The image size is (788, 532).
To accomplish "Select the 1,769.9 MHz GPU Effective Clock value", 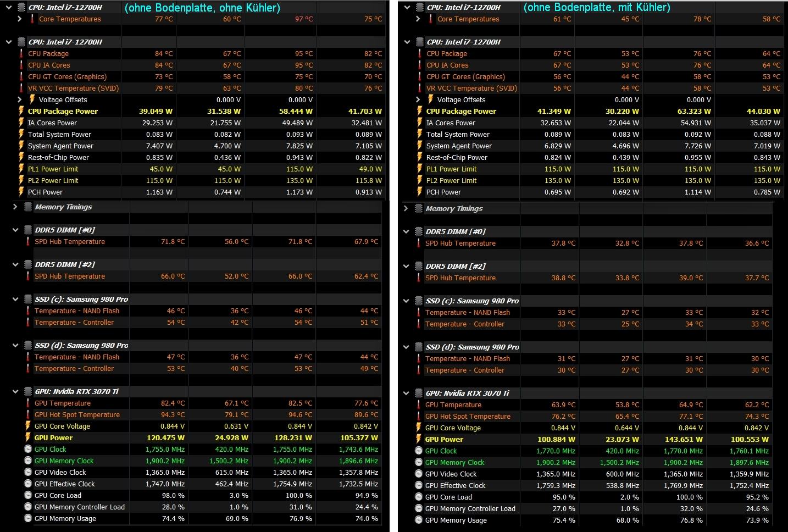I will (683, 486).
